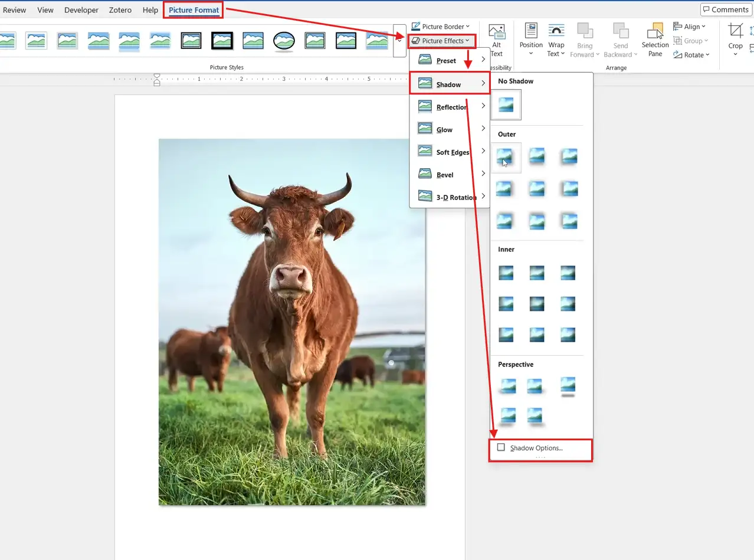Open the Bevel effects submenu

pos(450,174)
